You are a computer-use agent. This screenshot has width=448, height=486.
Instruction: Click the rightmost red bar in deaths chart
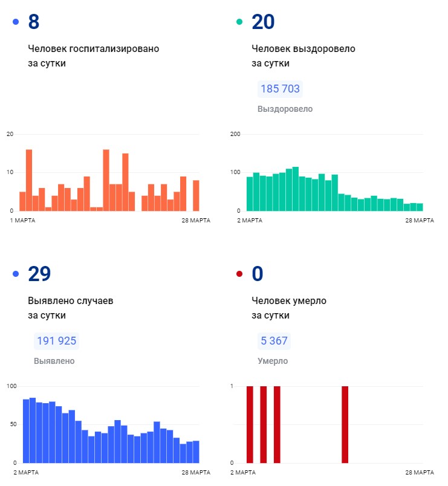tap(345, 424)
